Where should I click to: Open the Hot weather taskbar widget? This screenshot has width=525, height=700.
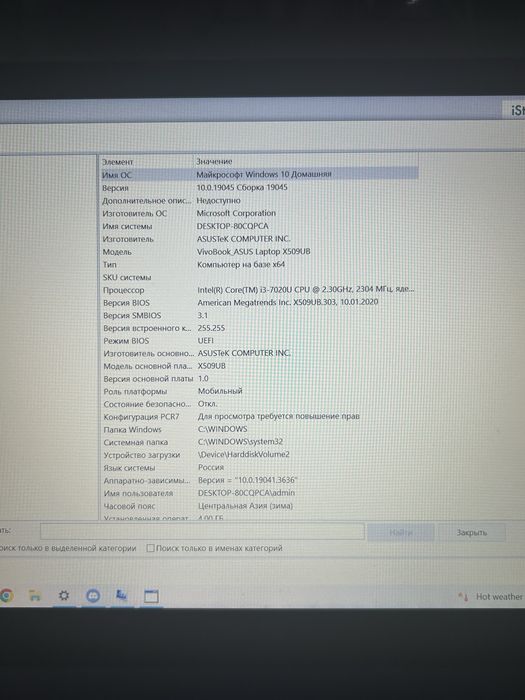tap(490, 596)
